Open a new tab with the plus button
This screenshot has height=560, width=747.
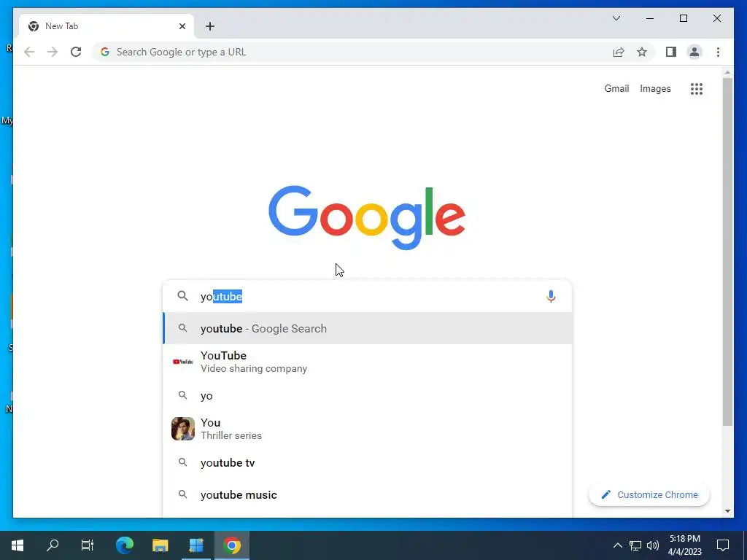click(x=210, y=26)
